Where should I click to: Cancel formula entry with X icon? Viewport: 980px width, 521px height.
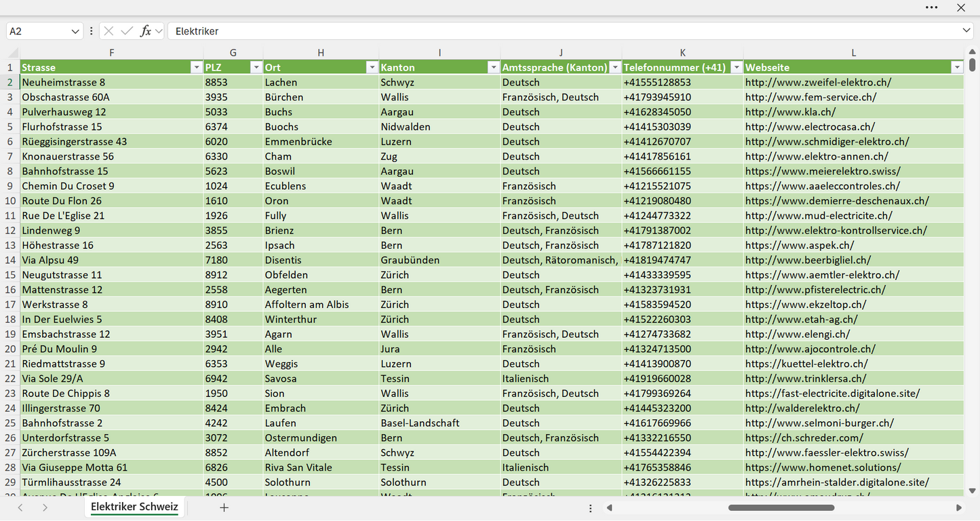point(109,31)
